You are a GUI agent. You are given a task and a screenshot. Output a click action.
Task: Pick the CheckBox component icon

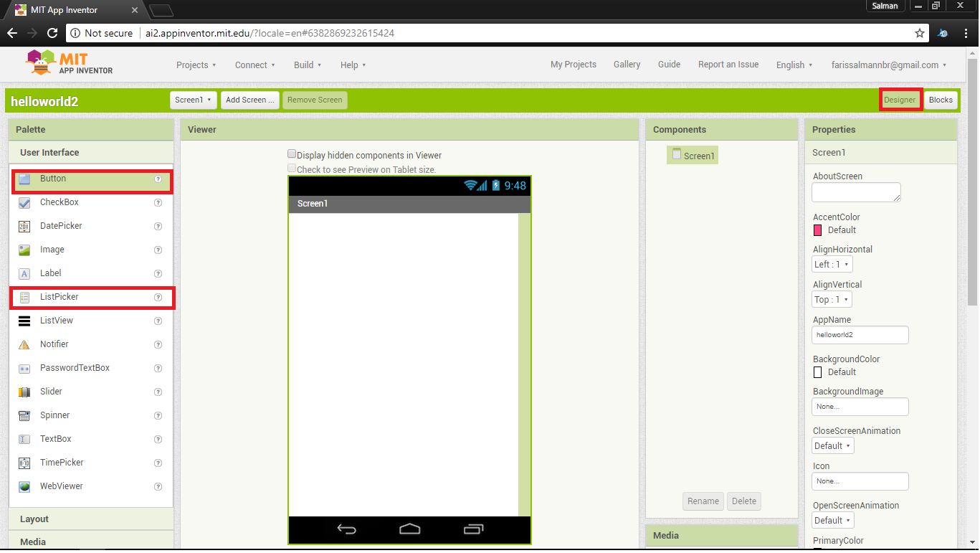pyautogui.click(x=24, y=203)
